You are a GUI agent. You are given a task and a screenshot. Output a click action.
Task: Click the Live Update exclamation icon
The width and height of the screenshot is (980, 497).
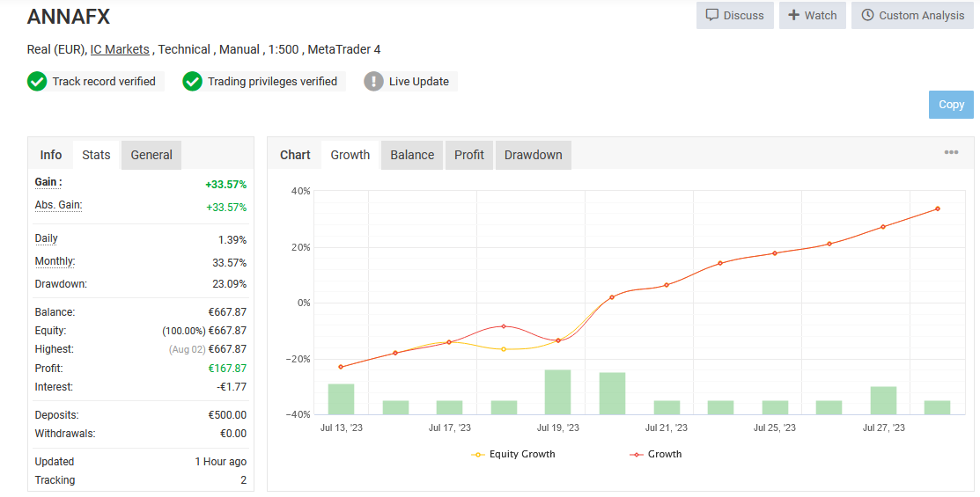[373, 81]
